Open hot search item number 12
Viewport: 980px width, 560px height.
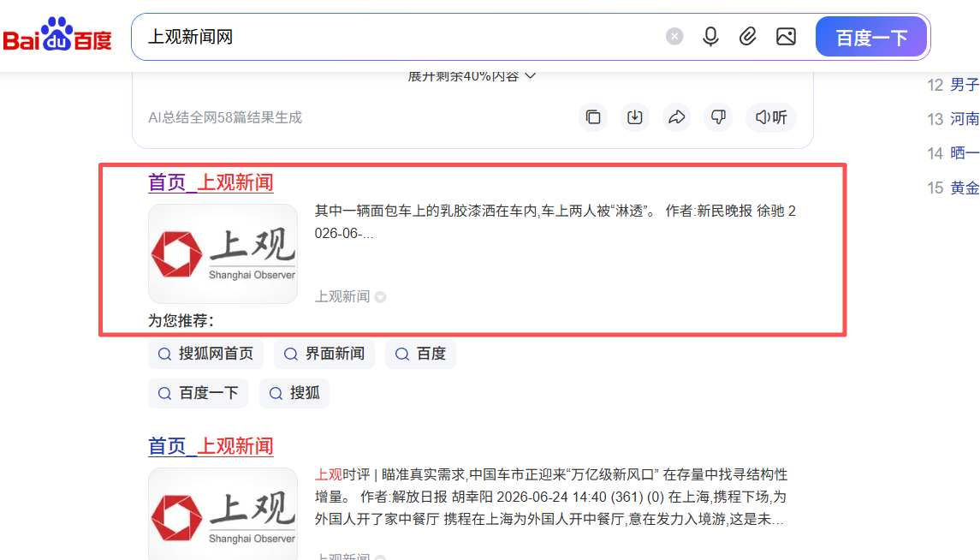click(x=953, y=85)
